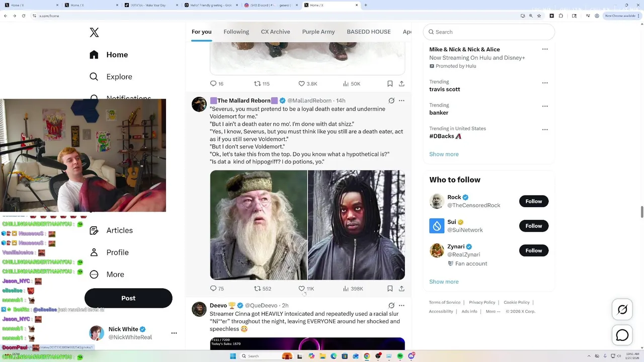This screenshot has width=644, height=362.
Task: Click the X search field
Action: pyautogui.click(x=489, y=32)
